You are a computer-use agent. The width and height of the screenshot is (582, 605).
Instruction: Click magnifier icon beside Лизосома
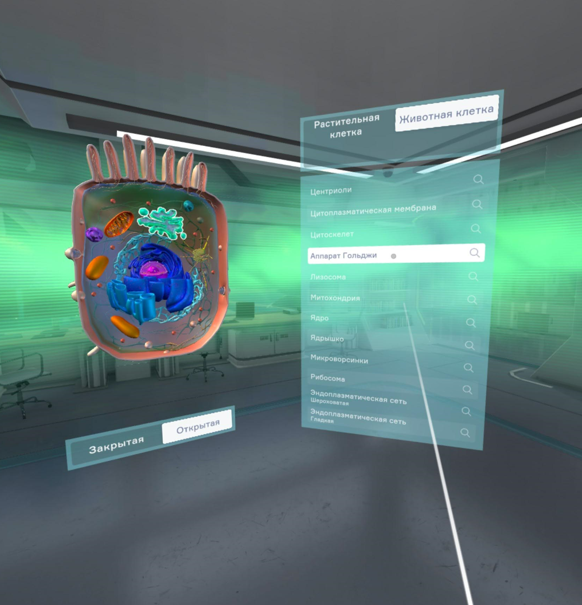[473, 277]
